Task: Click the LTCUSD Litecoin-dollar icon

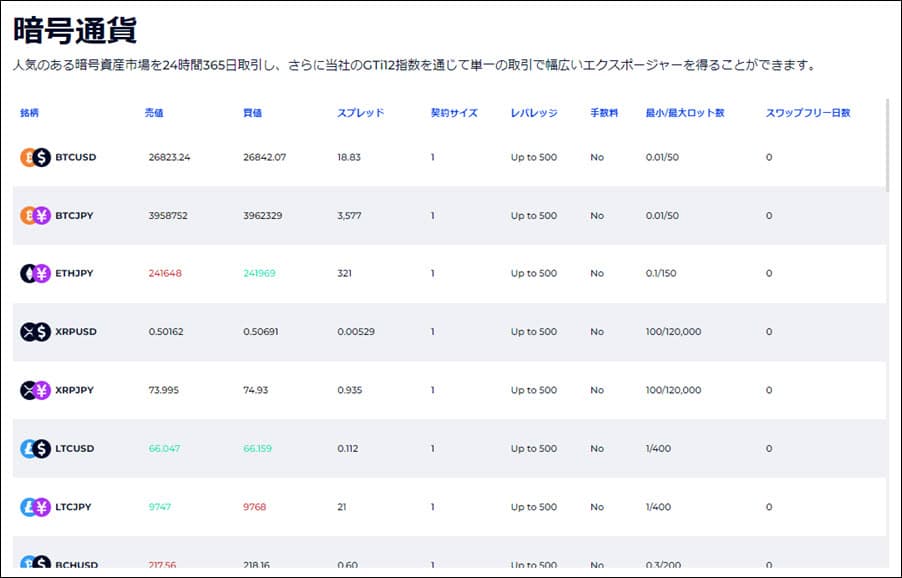Action: 35,449
